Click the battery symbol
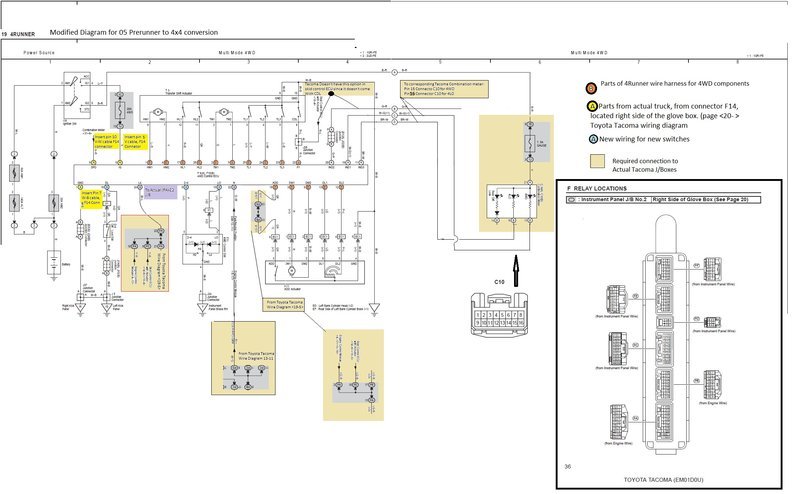The height and width of the screenshot is (494, 798). pos(54,264)
